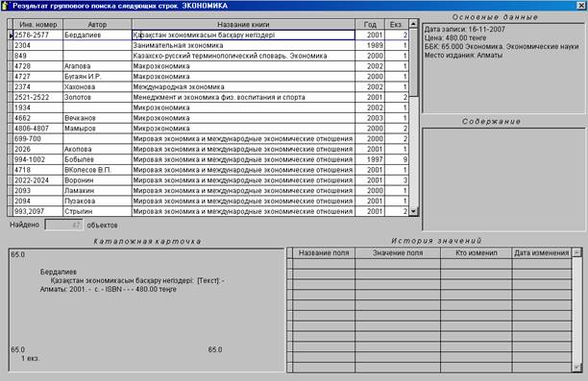Click the Инв. номер column header

tap(38, 24)
